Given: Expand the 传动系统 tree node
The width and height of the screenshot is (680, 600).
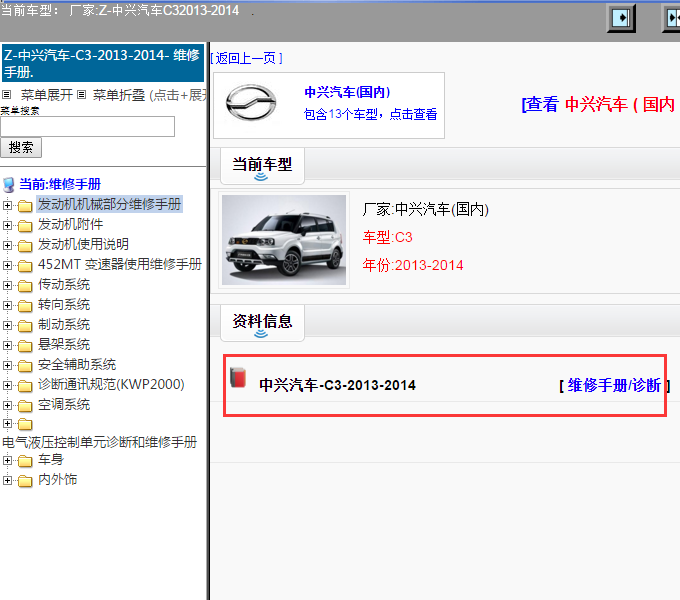Looking at the screenshot, I should pos(7,285).
